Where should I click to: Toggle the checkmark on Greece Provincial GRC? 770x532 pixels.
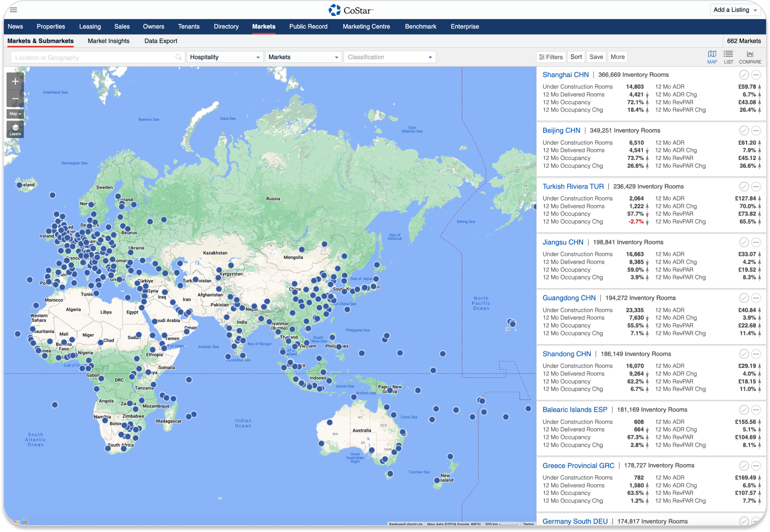744,465
